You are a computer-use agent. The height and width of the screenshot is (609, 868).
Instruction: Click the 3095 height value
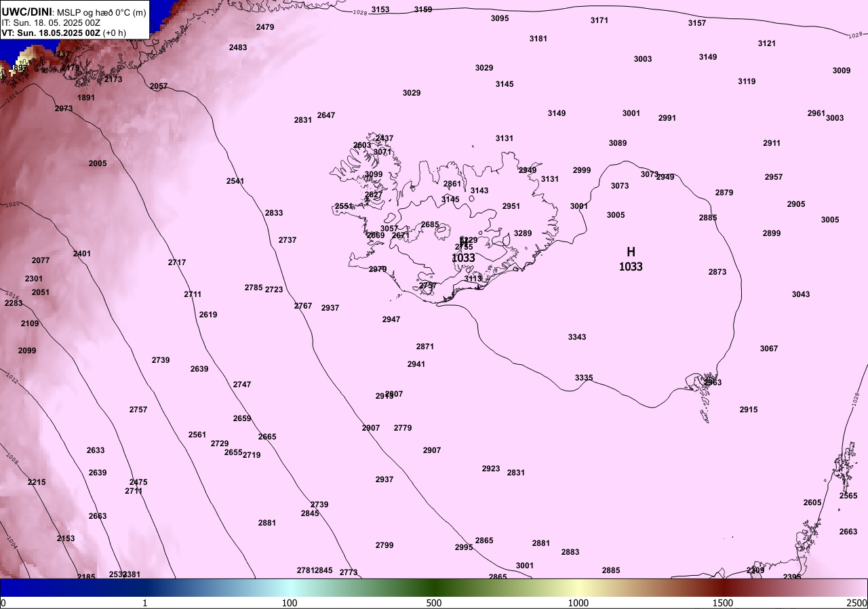500,18
